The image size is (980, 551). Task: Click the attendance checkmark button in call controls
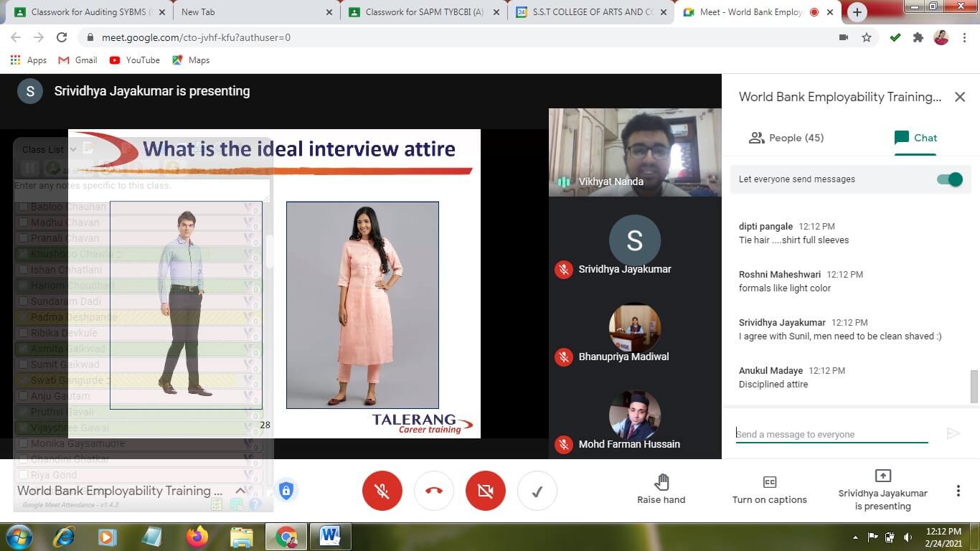click(x=537, y=491)
